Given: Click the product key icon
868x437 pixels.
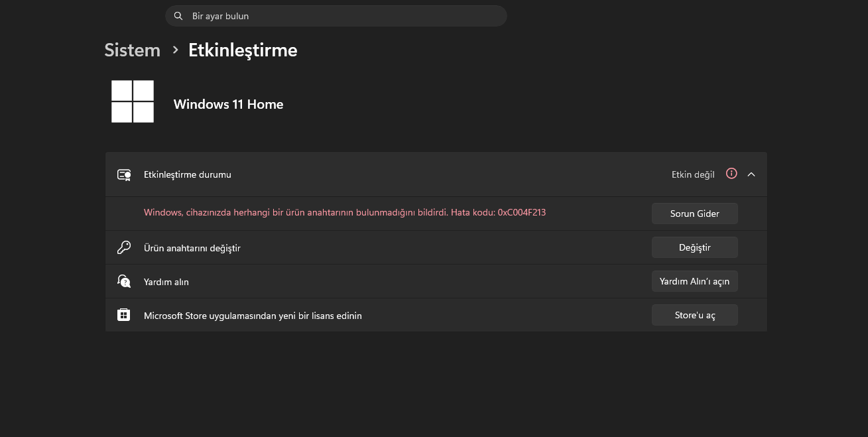Looking at the screenshot, I should (x=124, y=248).
